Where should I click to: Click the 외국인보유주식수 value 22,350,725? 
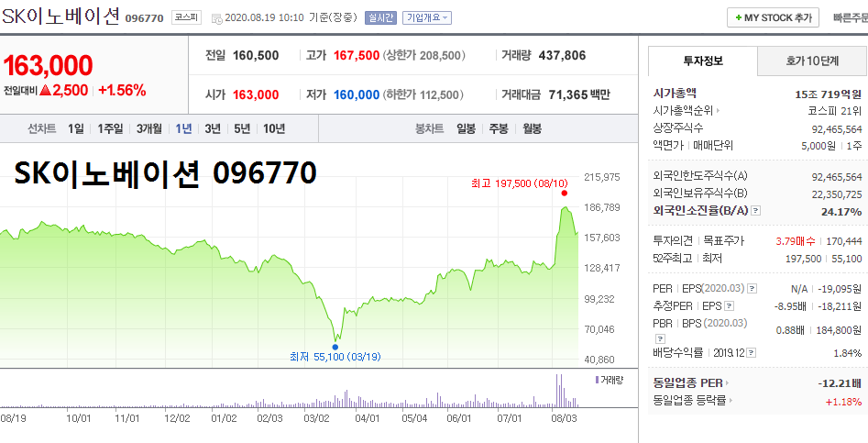click(837, 194)
